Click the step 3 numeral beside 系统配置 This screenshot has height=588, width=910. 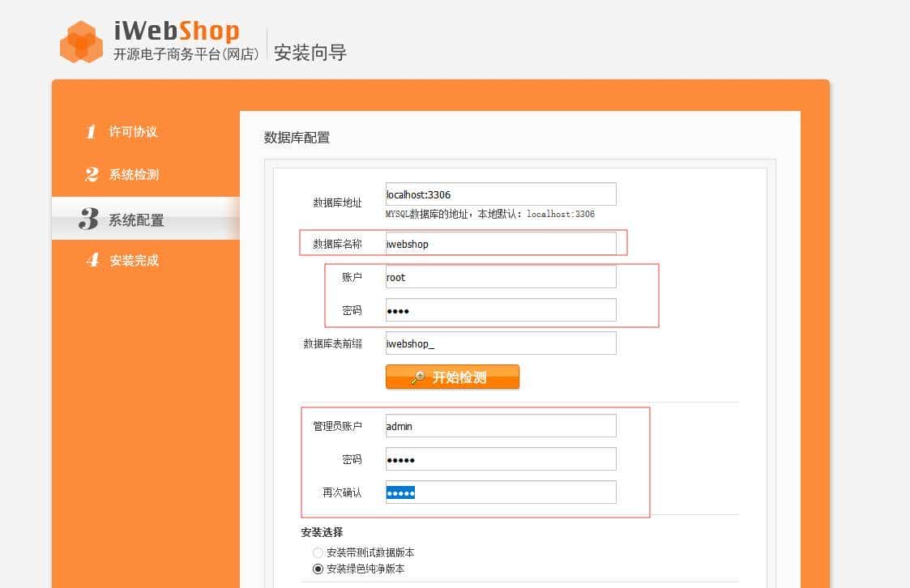pyautogui.click(x=91, y=218)
